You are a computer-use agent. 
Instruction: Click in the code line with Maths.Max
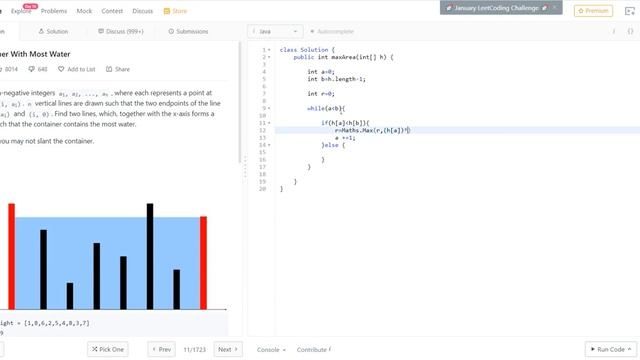(x=372, y=131)
